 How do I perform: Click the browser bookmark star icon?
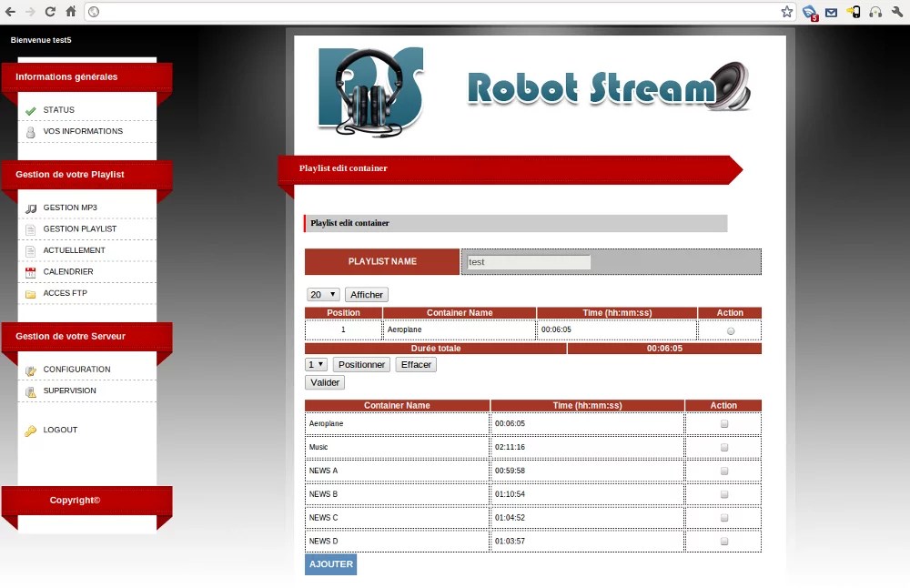point(787,12)
